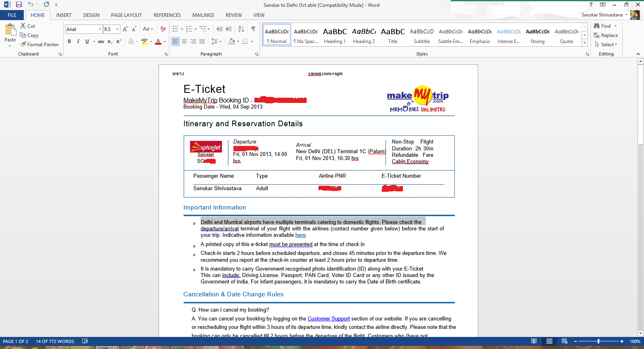Grow font size with the larger A icon
Screen dimensions: 644x349
coord(125,29)
